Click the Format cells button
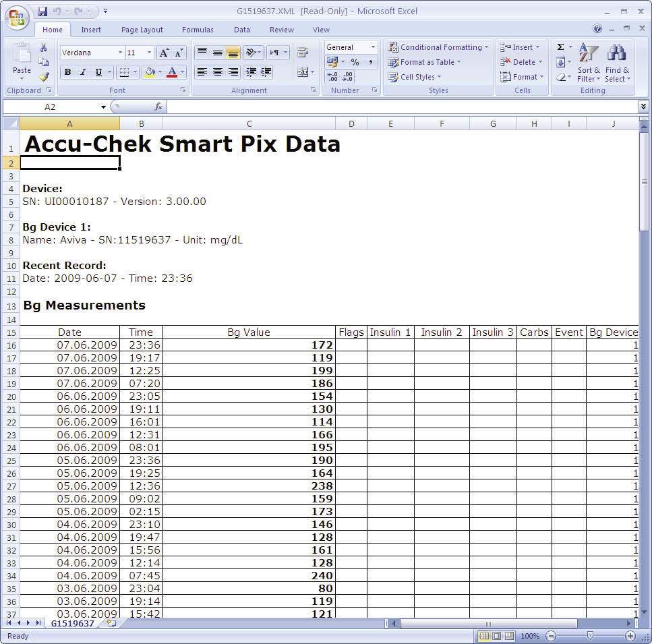The image size is (652, 644). click(x=522, y=77)
